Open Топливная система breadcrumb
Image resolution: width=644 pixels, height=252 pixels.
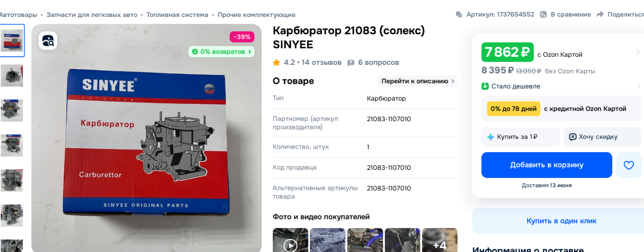coord(177,15)
